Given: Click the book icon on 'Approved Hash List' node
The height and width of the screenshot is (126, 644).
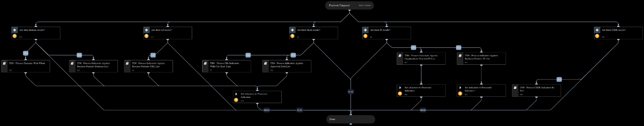Looking at the screenshot, I should pyautogui.click(x=266, y=63).
